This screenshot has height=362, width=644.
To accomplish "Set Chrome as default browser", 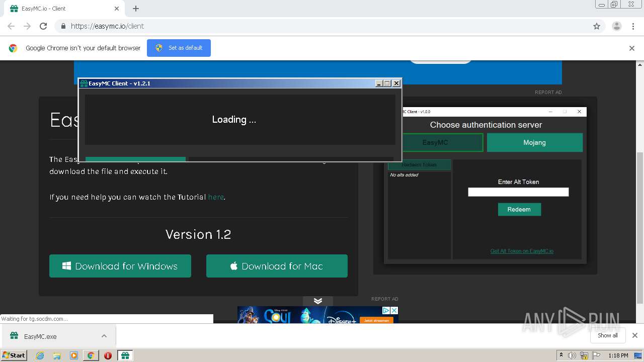I will [x=179, y=48].
